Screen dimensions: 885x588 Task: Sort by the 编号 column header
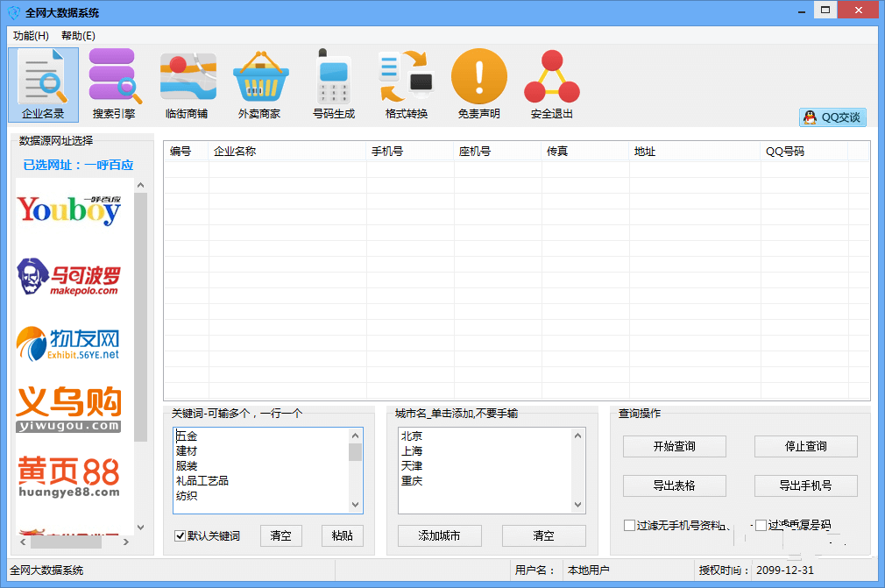187,152
